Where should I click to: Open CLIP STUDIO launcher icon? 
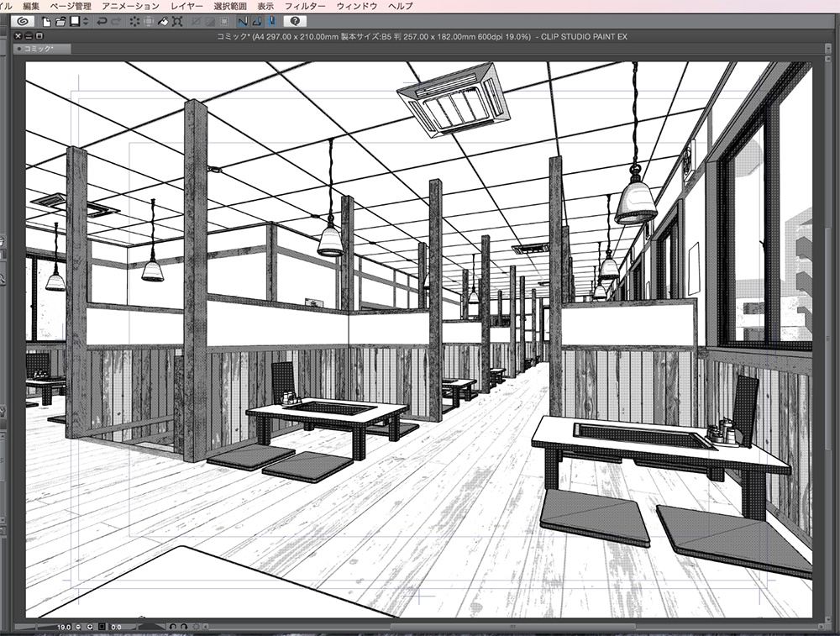(x=22, y=22)
